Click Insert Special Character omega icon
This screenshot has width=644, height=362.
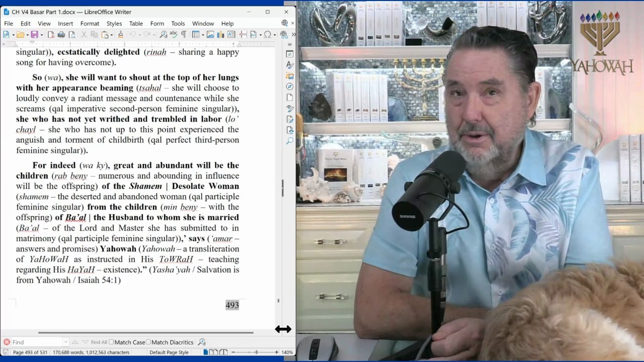click(268, 34)
